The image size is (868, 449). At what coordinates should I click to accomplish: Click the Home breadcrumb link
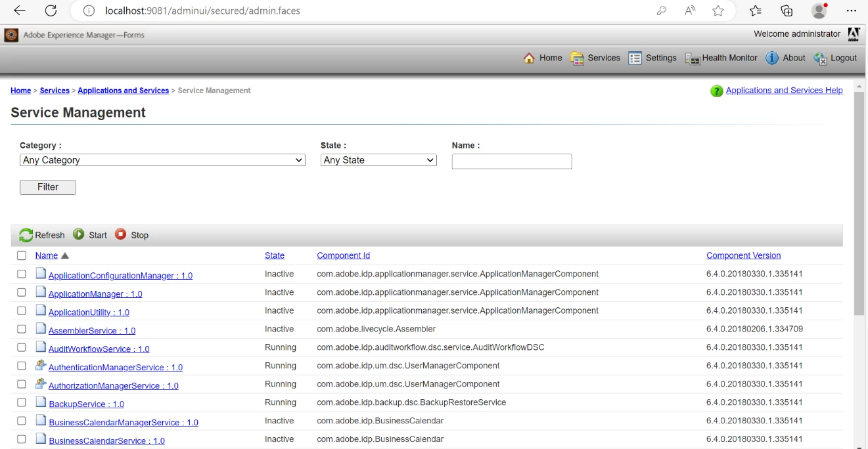pos(21,91)
